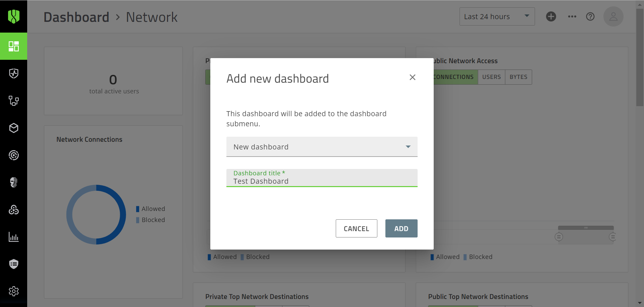Open the cube package sidebar icon
The height and width of the screenshot is (307, 644).
[x=13, y=128]
